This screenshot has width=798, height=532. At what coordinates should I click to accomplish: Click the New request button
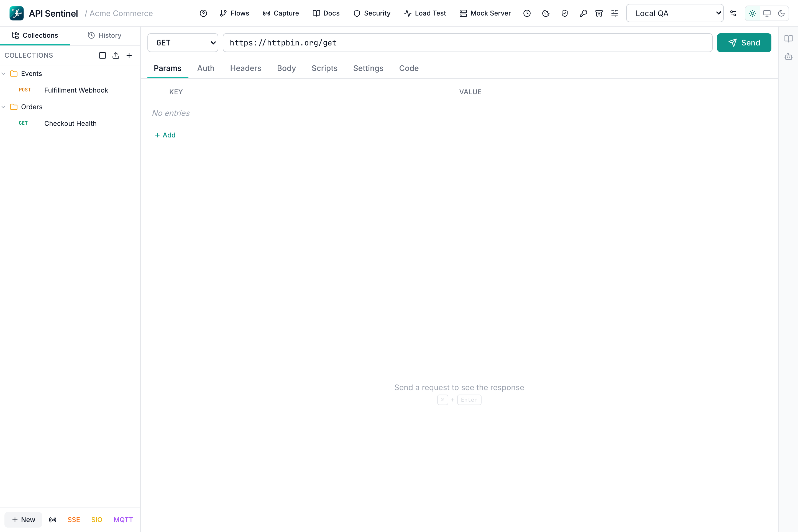[x=23, y=520]
